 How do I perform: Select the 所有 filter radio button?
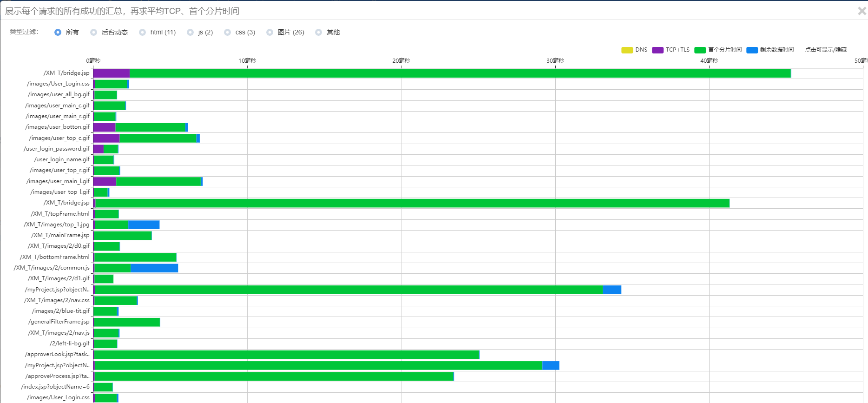[x=58, y=32]
